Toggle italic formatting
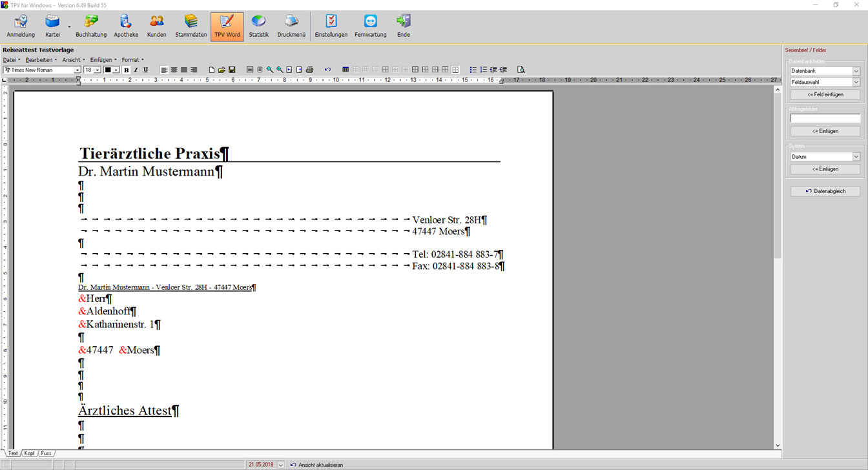Screen dimensions: 868x470 (x=136, y=70)
